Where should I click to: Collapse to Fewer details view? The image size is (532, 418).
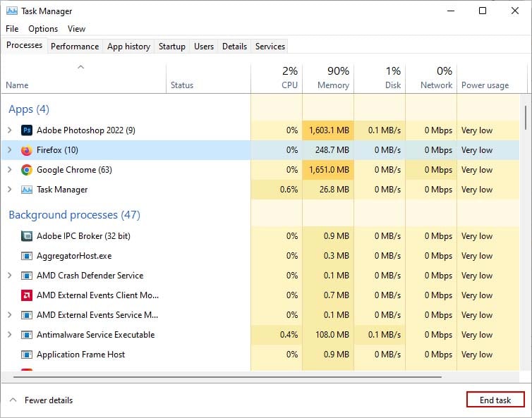click(x=42, y=400)
